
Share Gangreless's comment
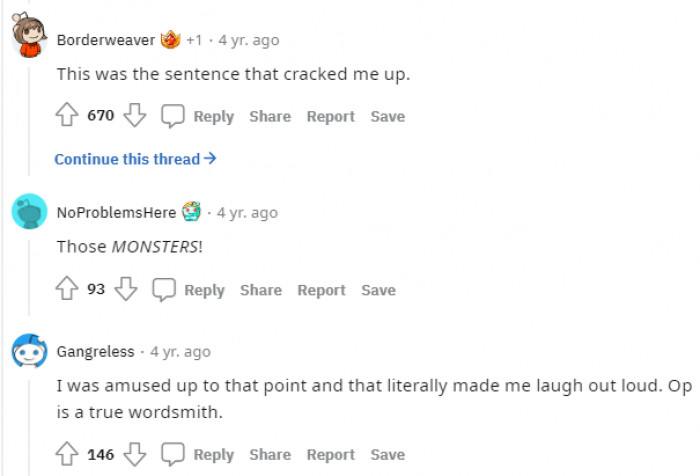tap(270, 455)
